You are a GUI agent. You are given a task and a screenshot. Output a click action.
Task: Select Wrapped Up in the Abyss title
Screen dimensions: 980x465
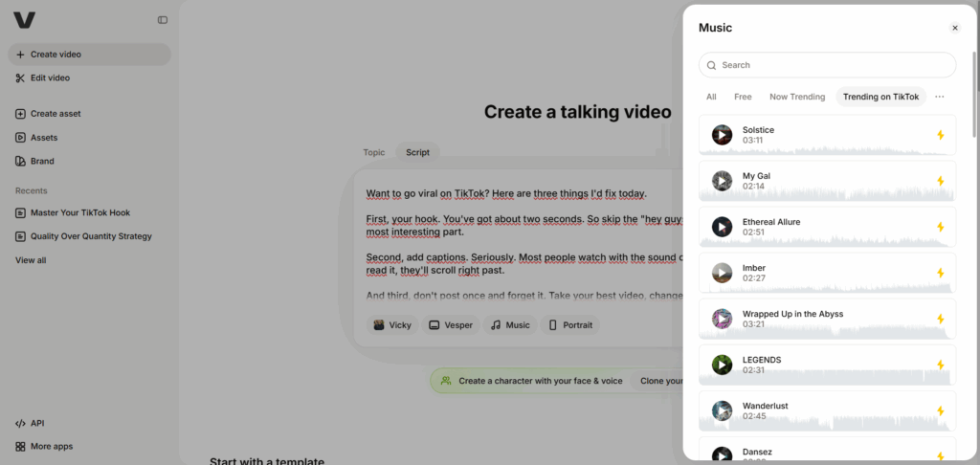792,314
